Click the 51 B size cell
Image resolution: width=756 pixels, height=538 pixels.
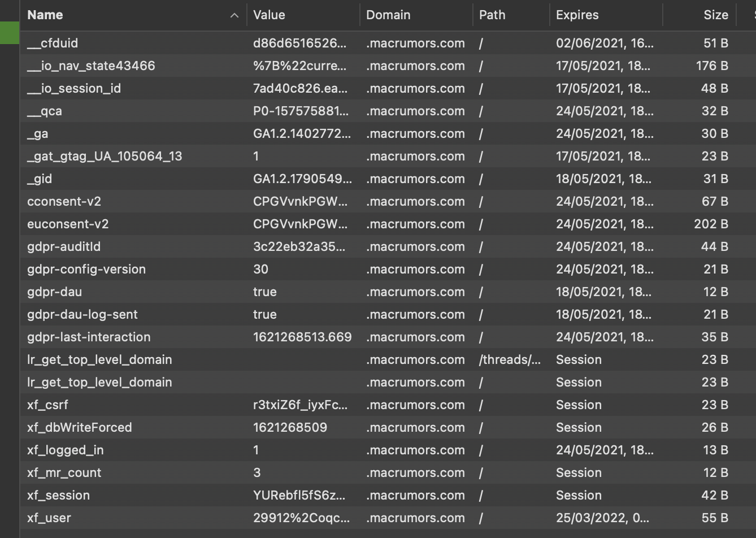(716, 44)
